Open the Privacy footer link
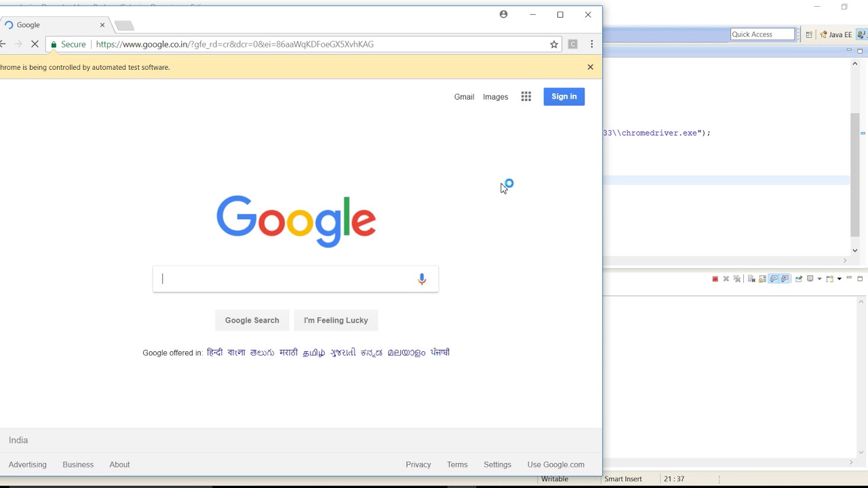This screenshot has width=868, height=488. (x=418, y=464)
